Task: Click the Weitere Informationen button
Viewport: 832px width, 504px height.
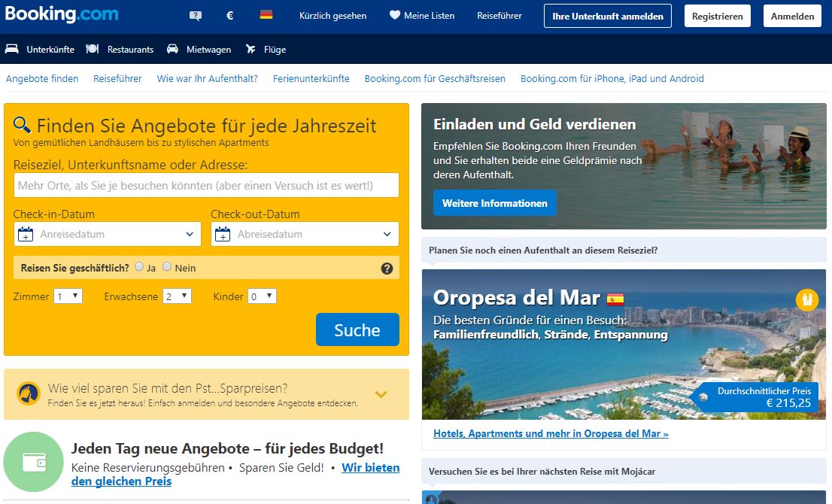Action: click(x=494, y=203)
